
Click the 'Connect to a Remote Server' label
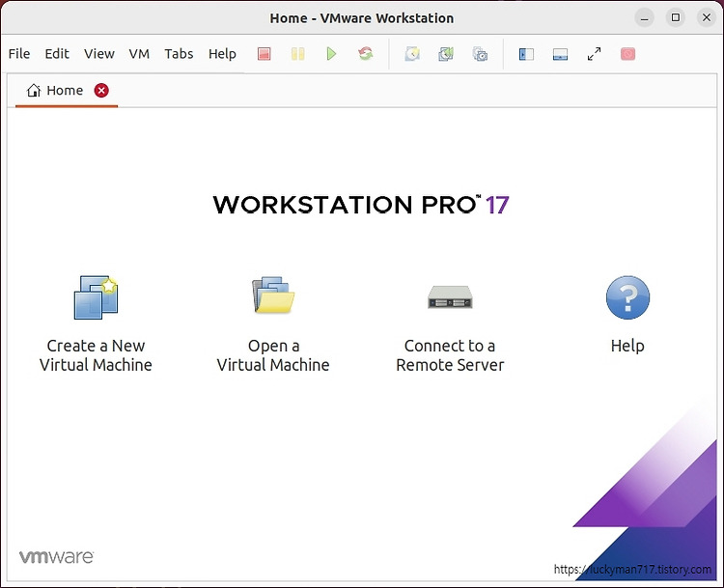tap(450, 355)
